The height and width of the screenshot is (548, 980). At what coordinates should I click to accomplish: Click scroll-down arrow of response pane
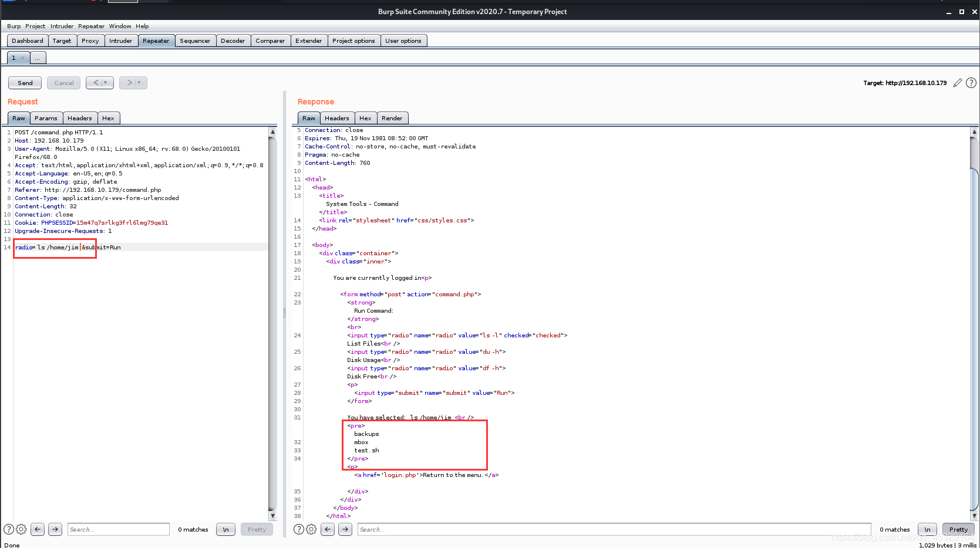[974, 516]
